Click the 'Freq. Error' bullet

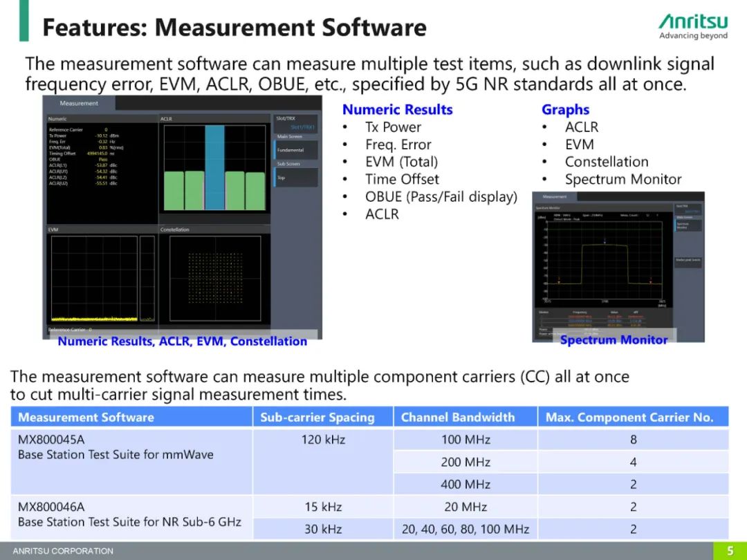click(x=398, y=144)
